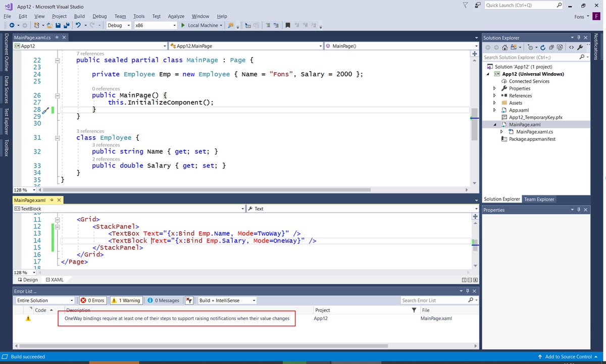Select the Refresh icon in Solution Explorer
This screenshot has height=364, width=606.
click(543, 46)
